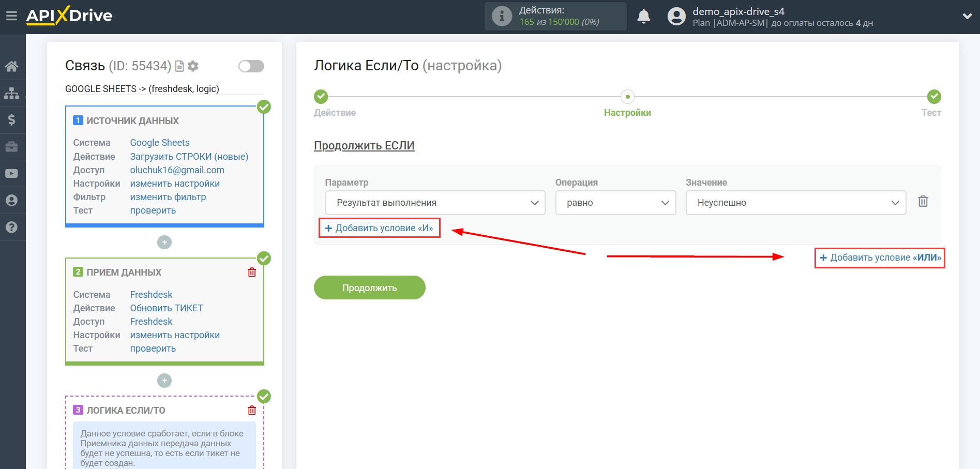The width and height of the screenshot is (980, 469).
Task: Open the hamburger menu icon
Action: tap(11, 16)
